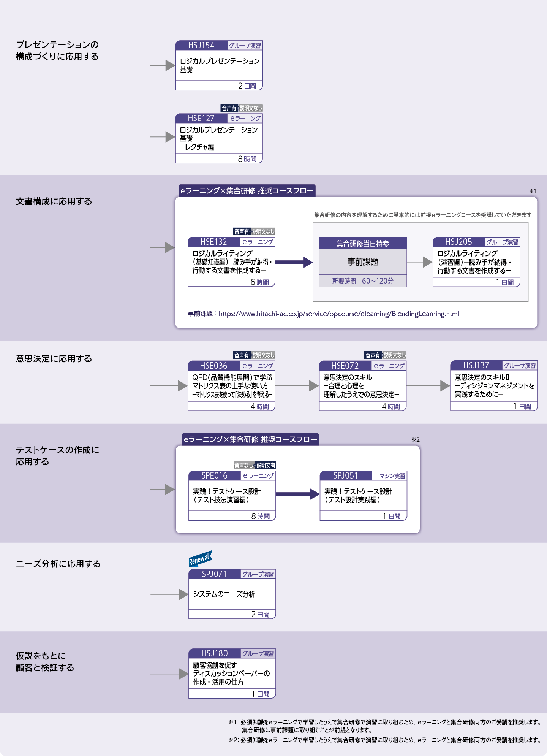Image resolution: width=547 pixels, height=756 pixels.
Task: Click the ※2 footnote explanation text
Action: coord(384,740)
